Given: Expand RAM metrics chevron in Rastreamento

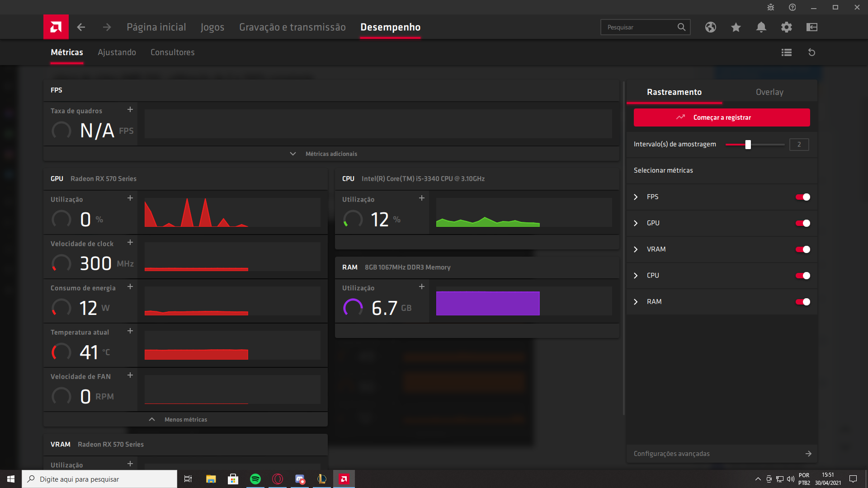Looking at the screenshot, I should pos(636,302).
